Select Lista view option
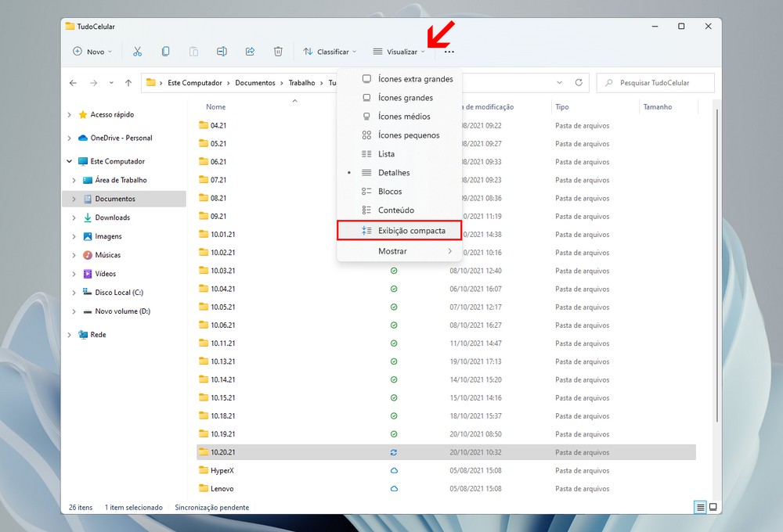This screenshot has width=783, height=532. pyautogui.click(x=399, y=153)
